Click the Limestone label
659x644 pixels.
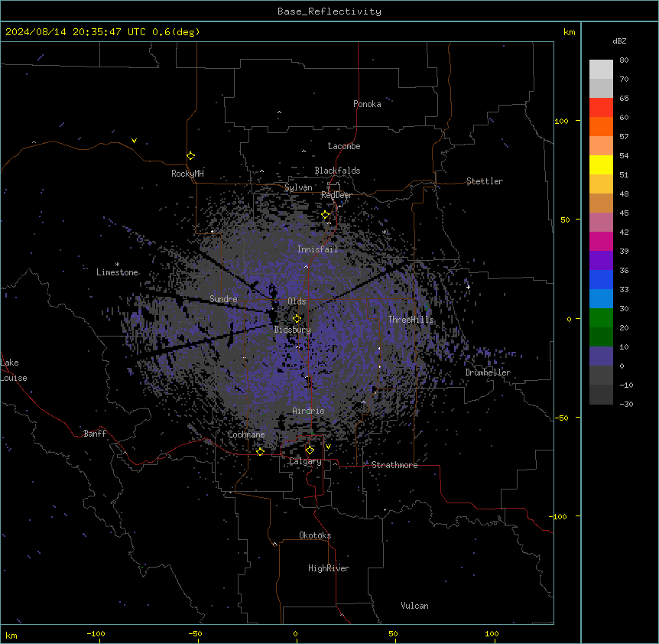[117, 272]
